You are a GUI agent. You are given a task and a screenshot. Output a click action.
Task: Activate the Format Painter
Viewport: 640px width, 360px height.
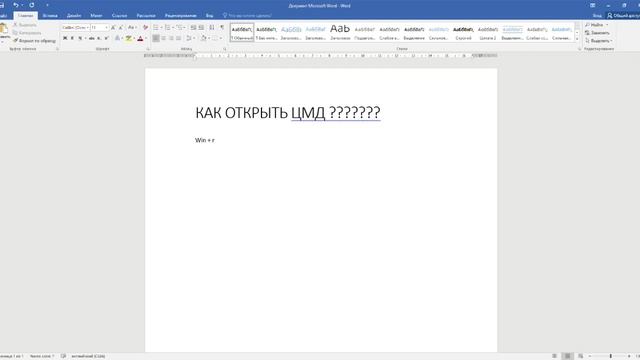click(34, 41)
